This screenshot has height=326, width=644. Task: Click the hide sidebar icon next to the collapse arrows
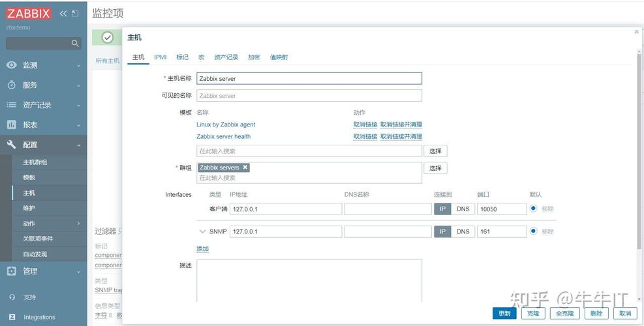[x=75, y=14]
